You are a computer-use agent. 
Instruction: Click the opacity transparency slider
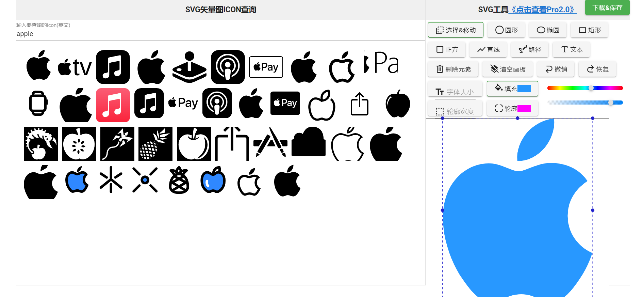[x=585, y=103]
